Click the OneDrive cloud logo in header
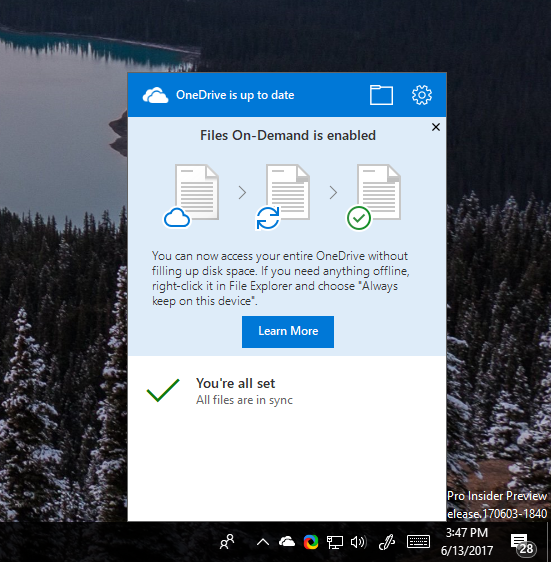The height and width of the screenshot is (562, 551). [155, 95]
